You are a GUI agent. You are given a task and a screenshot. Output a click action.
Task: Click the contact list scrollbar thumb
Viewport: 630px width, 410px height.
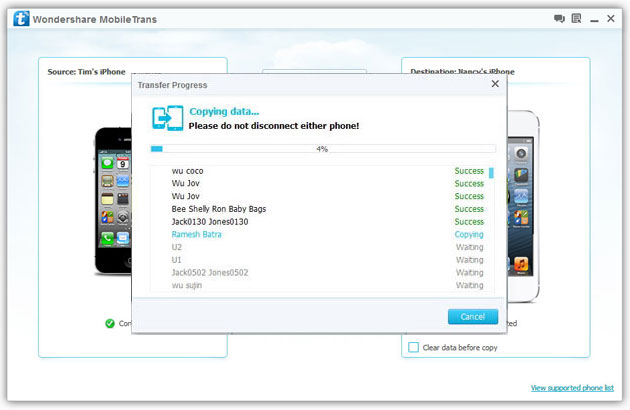point(491,173)
